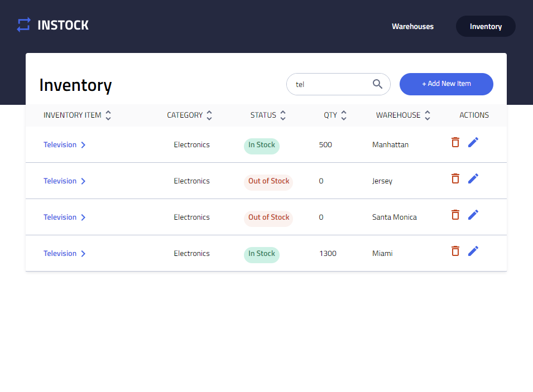Open the Television link for Miami
533x392 pixels.
pos(60,254)
